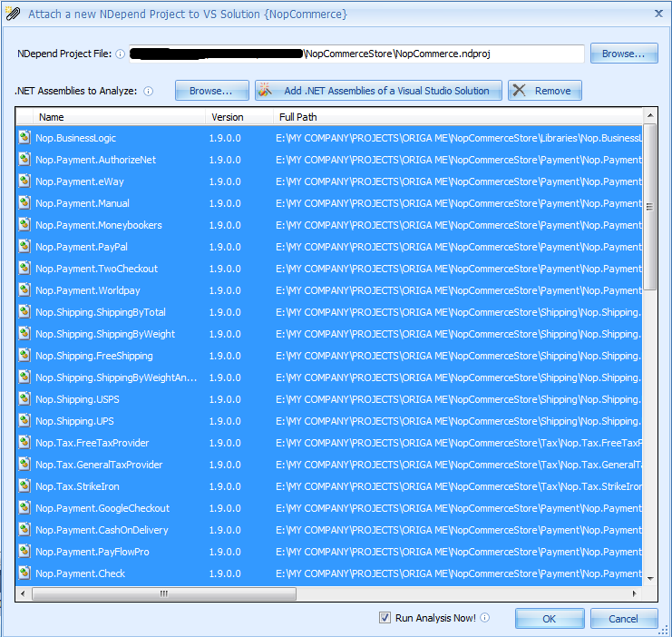
Task: Click the Nop.Payment.GoogleCheckout assembly icon
Action: (24, 508)
